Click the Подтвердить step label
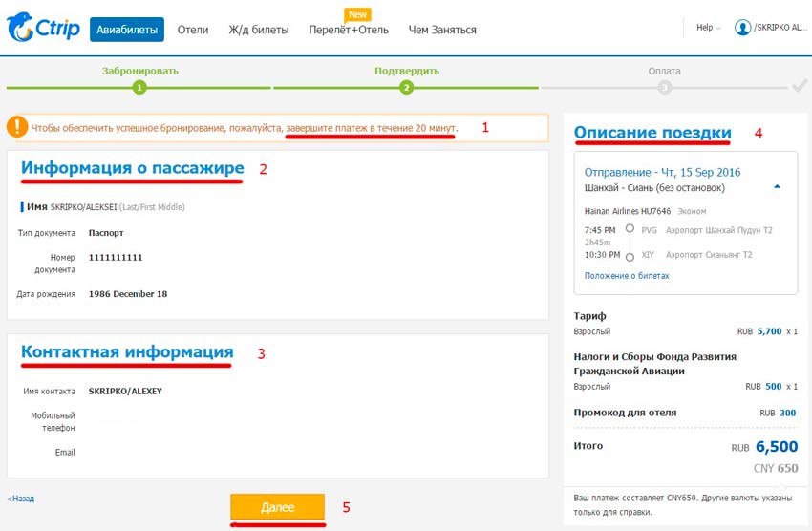This screenshot has height=531, width=812. tap(407, 71)
